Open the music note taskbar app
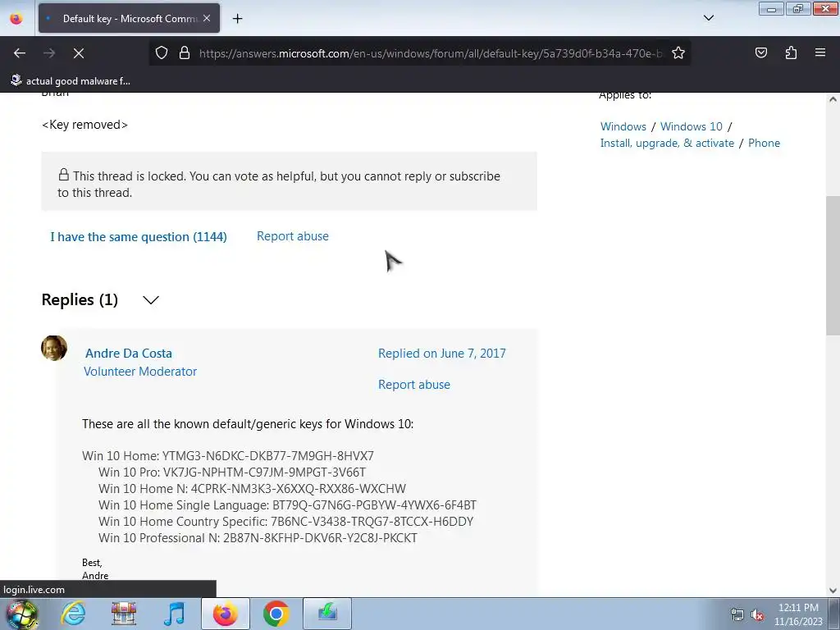 point(174,614)
